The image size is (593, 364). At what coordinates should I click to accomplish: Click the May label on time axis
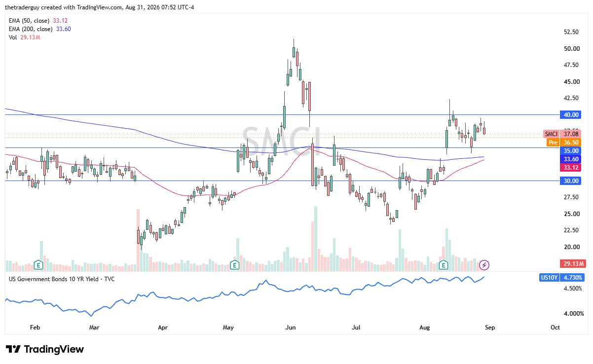[228, 327]
